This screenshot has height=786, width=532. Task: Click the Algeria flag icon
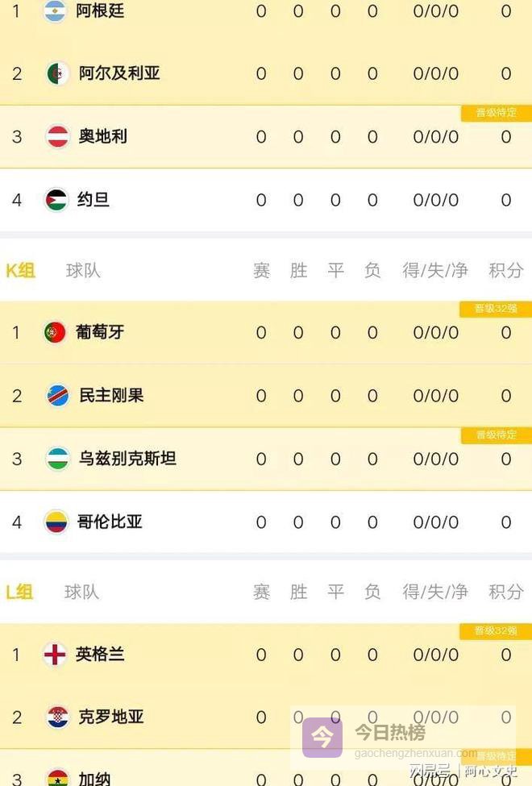[x=57, y=73]
